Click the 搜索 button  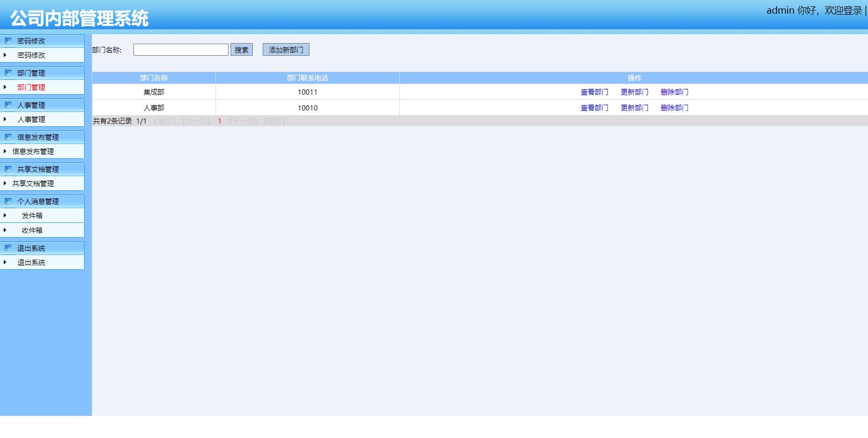tap(242, 49)
